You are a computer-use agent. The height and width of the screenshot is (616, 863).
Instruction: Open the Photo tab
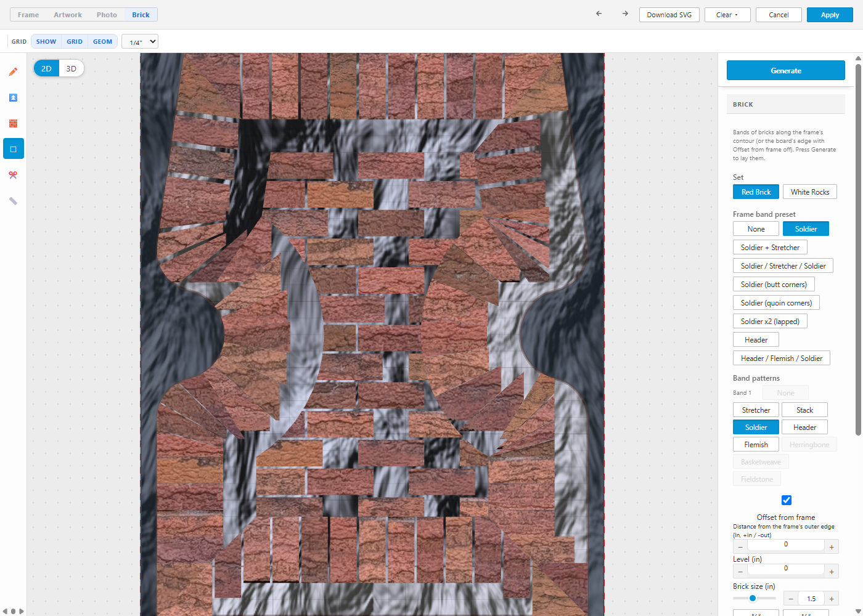(x=107, y=15)
